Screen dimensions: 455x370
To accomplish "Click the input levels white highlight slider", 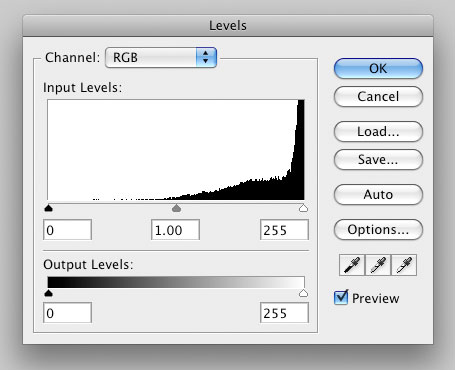I will coord(303,208).
